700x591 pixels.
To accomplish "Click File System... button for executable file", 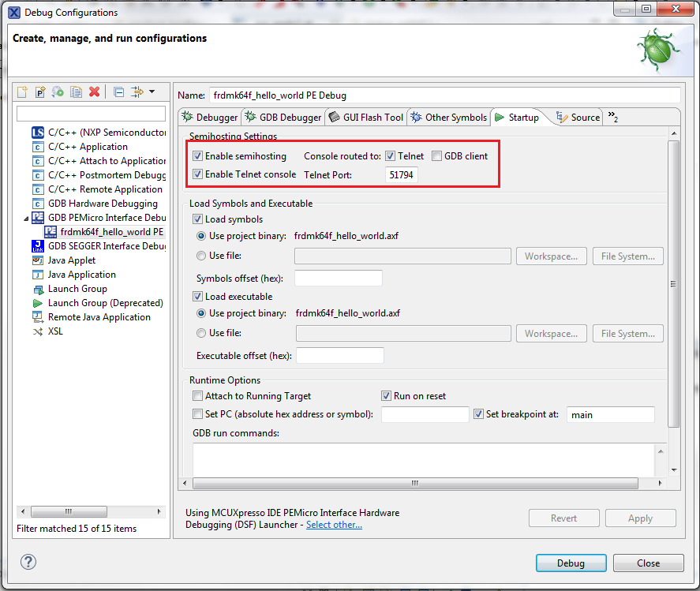I will pyautogui.click(x=627, y=334).
